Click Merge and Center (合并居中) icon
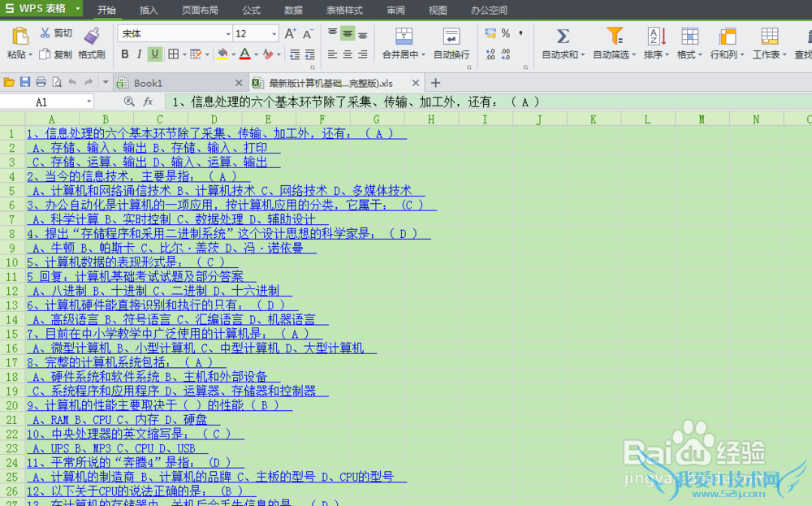 pos(404,37)
